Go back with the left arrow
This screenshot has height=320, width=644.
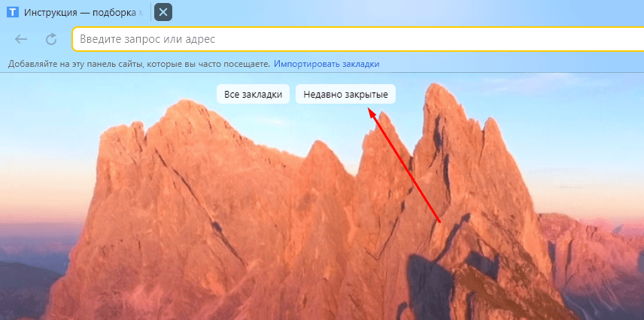tap(21, 40)
